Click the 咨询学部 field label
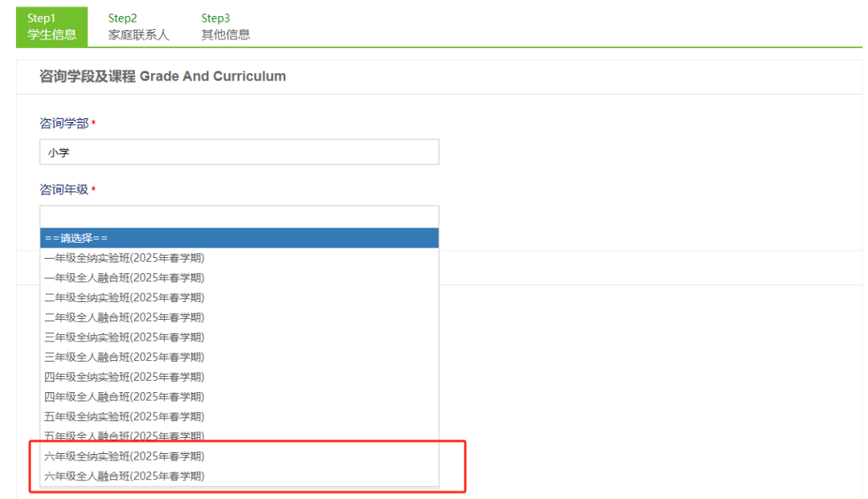 point(64,123)
